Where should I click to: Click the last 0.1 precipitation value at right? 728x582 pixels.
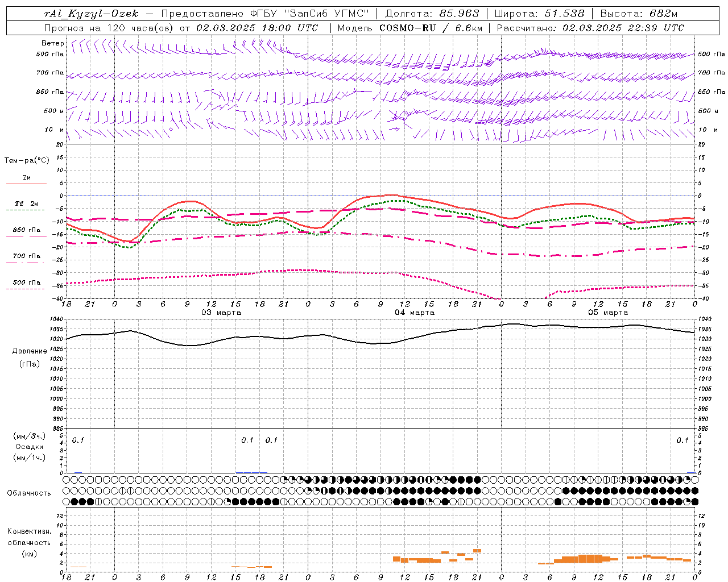[x=682, y=440]
